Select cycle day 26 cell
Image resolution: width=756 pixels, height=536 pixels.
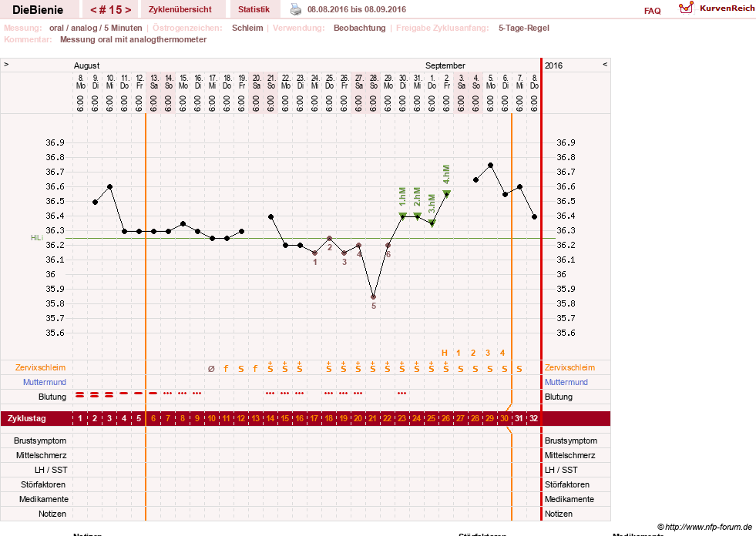pos(445,418)
